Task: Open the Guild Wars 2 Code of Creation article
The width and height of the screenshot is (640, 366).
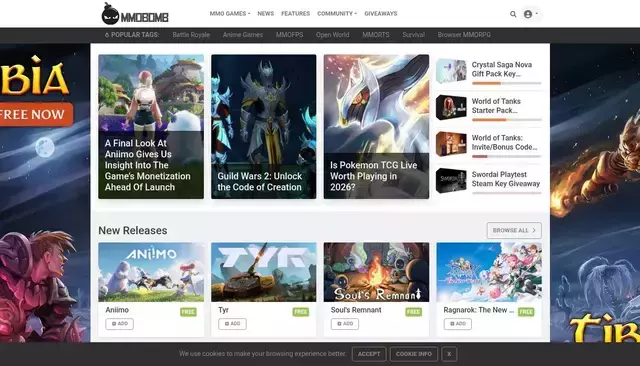Action: [x=264, y=126]
